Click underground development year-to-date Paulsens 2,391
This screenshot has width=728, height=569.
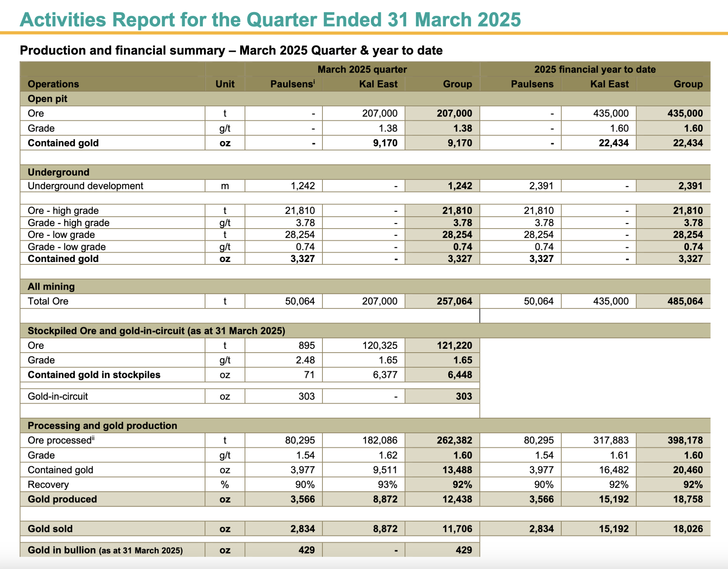click(541, 186)
